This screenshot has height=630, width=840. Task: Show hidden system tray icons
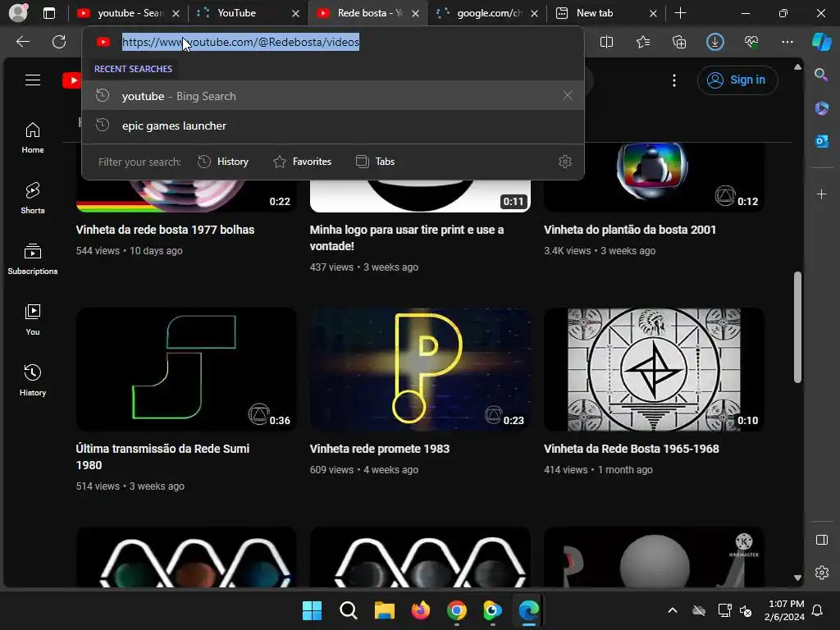673,610
